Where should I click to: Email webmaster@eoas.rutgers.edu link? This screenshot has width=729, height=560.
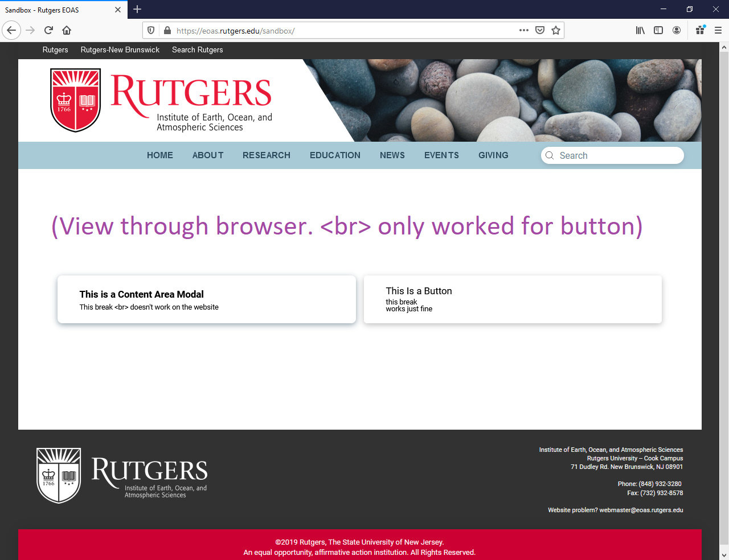click(641, 510)
